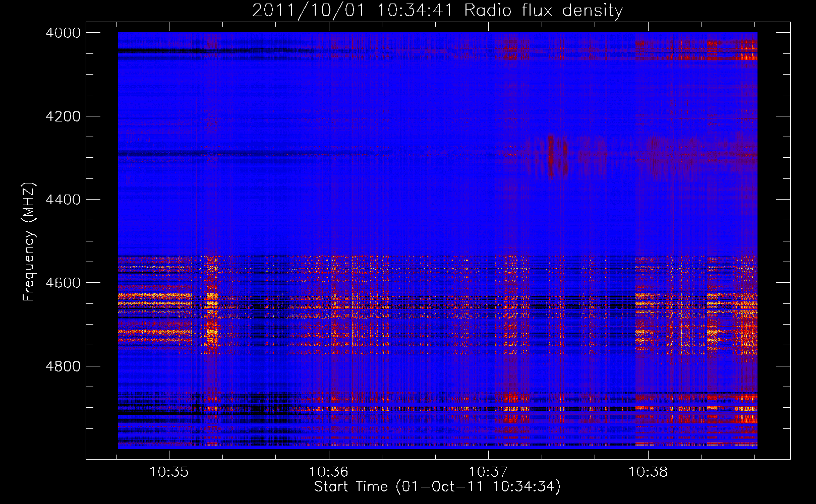Click the "Start Time (01-Oct-11 10:34:34)" axis title
816x504 pixels.
coord(437,487)
